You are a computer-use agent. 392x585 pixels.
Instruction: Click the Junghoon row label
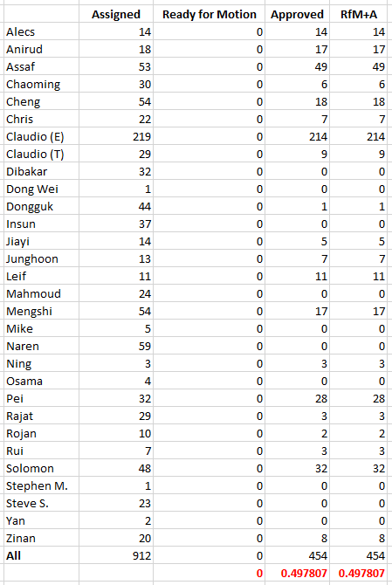pyautogui.click(x=41, y=259)
